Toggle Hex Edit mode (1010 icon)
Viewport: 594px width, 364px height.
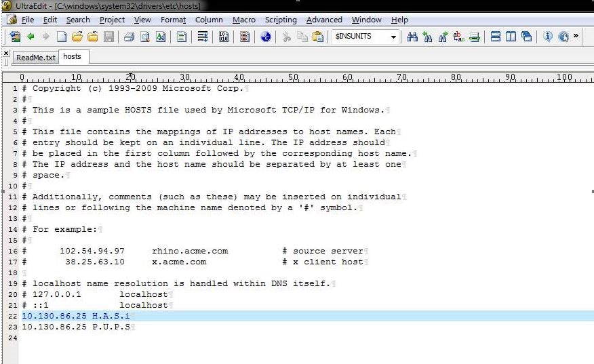224,37
